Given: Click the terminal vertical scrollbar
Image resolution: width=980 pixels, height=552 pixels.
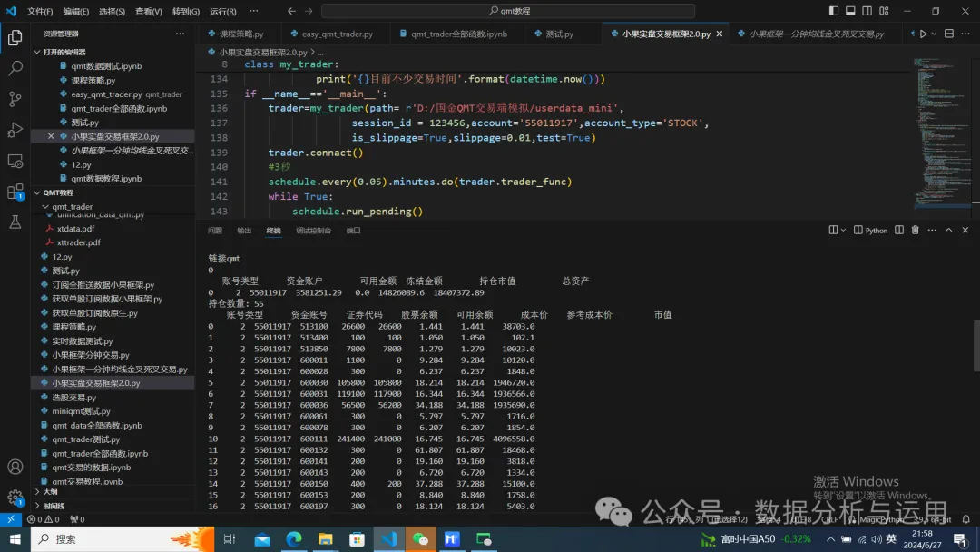Looking at the screenshot, I should (975, 345).
